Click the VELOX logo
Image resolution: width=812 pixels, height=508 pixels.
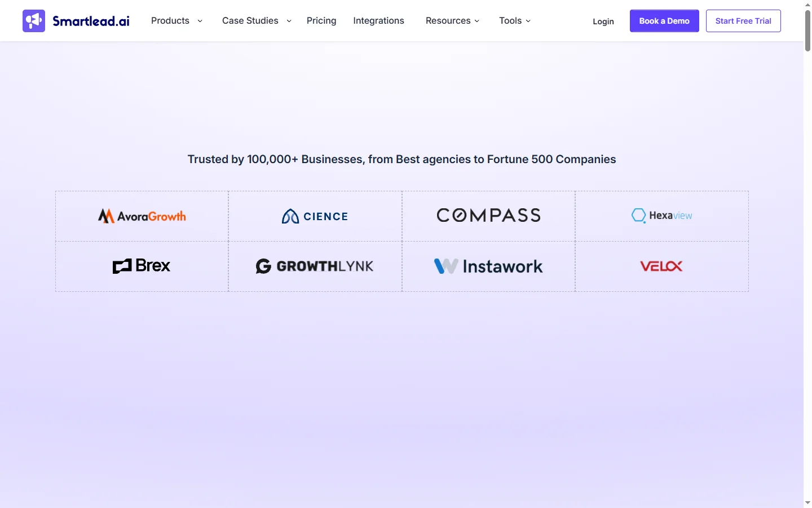[661, 266]
